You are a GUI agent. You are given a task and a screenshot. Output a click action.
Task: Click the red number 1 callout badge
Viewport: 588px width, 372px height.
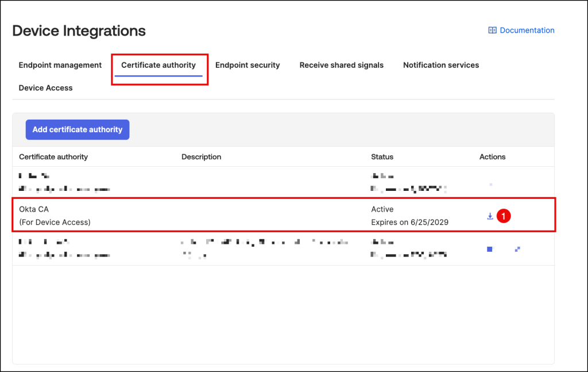pos(504,216)
